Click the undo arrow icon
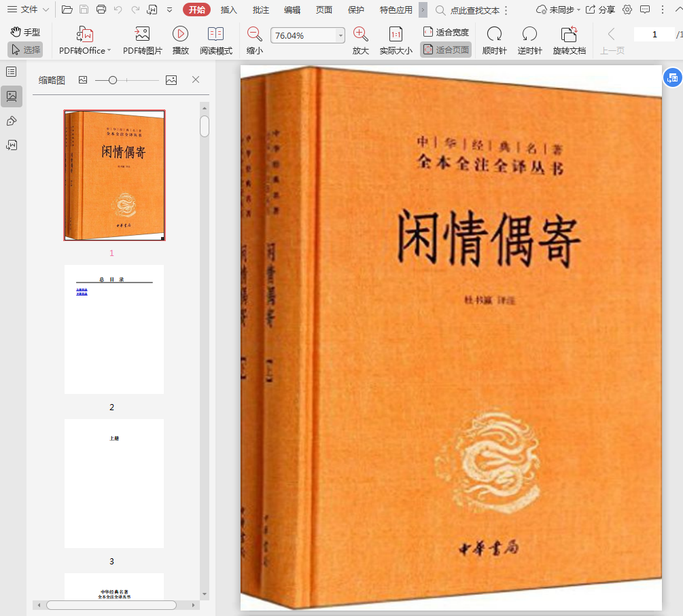The width and height of the screenshot is (683, 616). tap(118, 10)
